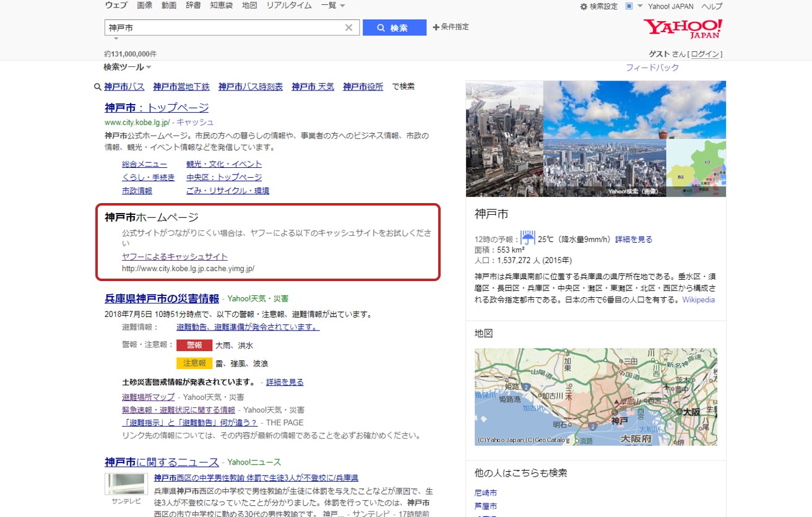812x517 pixels.
Task: Click the colored ward map image thumbnail
Action: [696, 168]
